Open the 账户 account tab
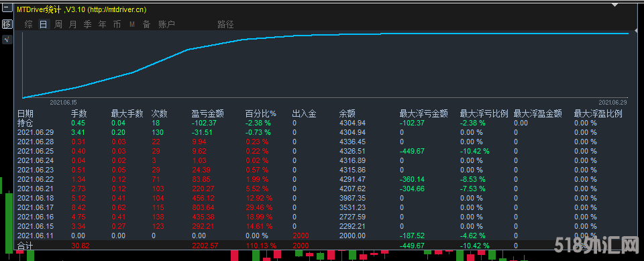Screen dimensions: 644x261 (167, 24)
